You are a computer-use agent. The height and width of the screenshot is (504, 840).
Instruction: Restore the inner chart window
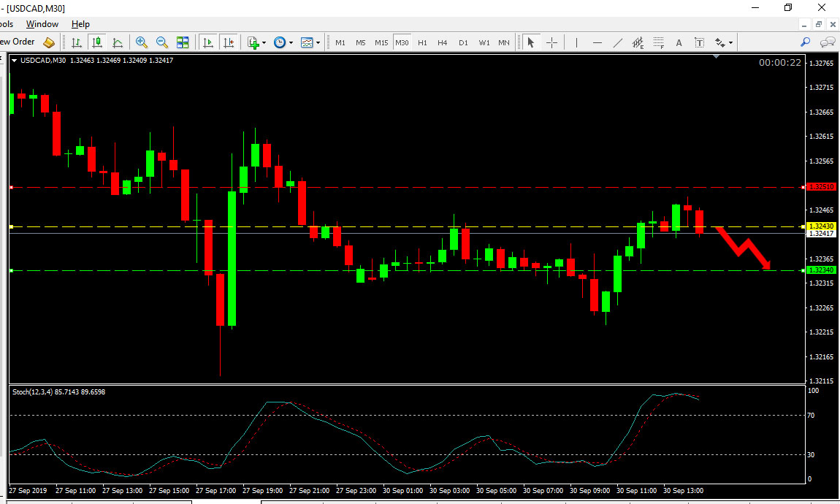click(819, 24)
